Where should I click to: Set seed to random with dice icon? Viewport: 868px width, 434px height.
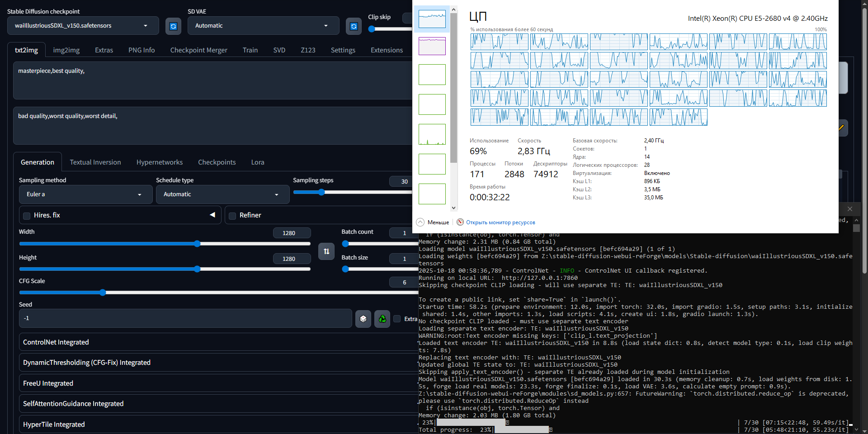363,319
